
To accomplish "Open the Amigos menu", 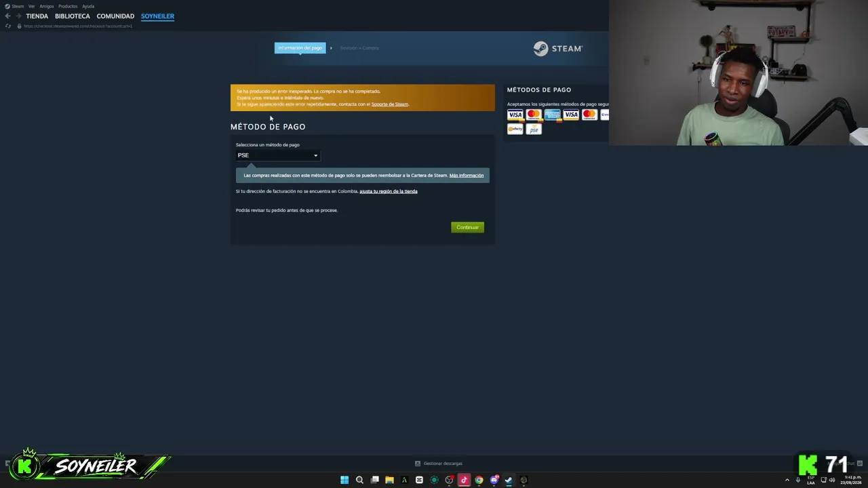I will click(47, 6).
